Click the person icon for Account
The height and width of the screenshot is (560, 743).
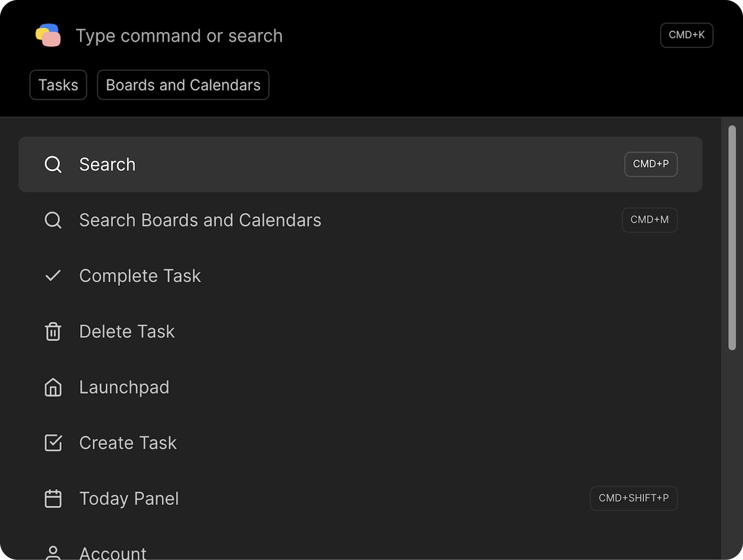(53, 553)
